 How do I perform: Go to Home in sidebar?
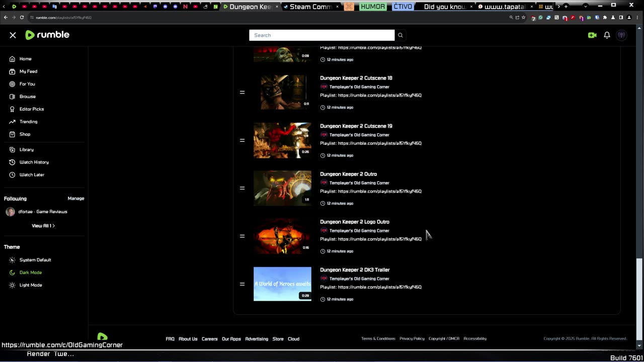25,59
